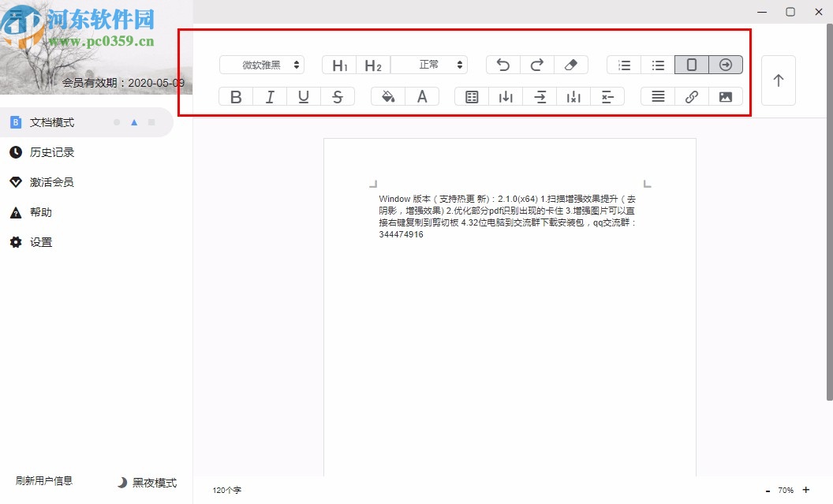833x504 pixels.
Task: Toggle 黑夜模式 night mode
Action: point(148,482)
